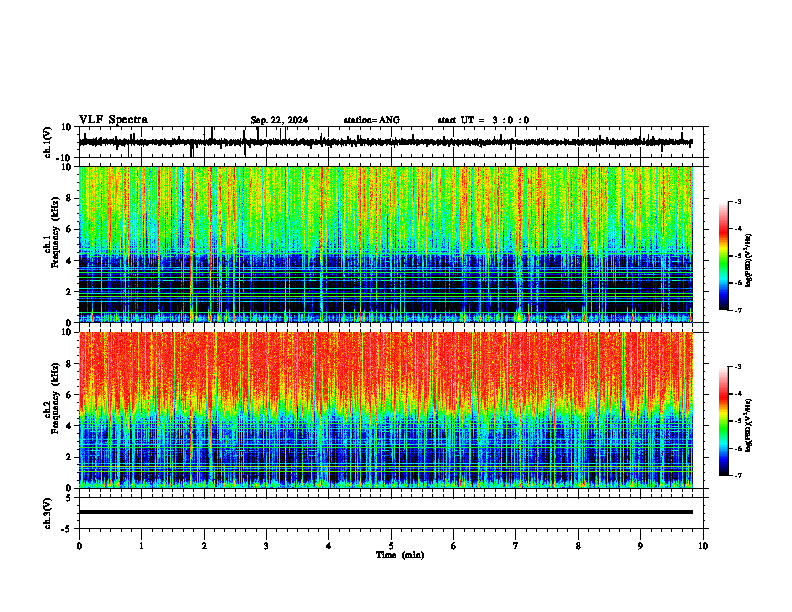This screenshot has width=792, height=612.
Task: Click the ch.2 spectrogram color scale bar
Action: [x=724, y=421]
